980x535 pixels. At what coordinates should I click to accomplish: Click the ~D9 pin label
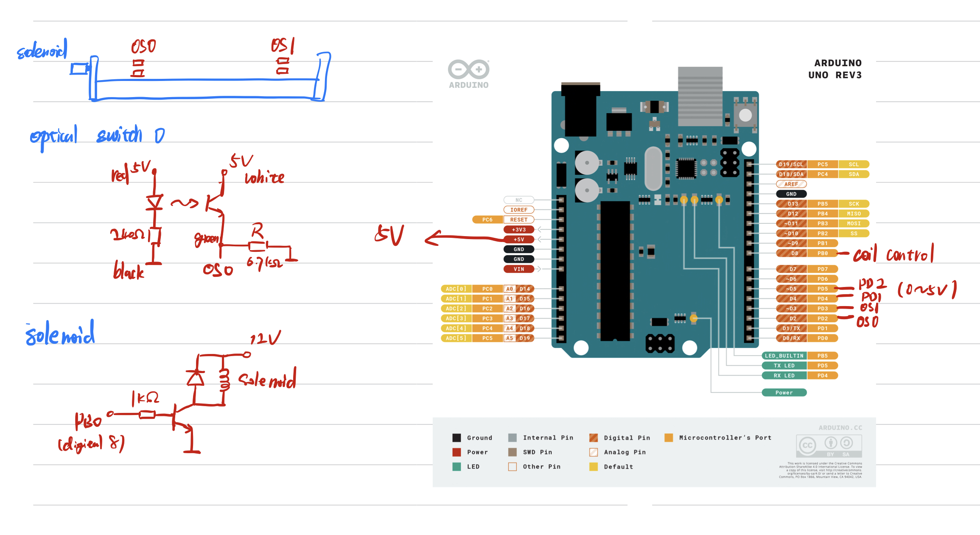tap(791, 243)
